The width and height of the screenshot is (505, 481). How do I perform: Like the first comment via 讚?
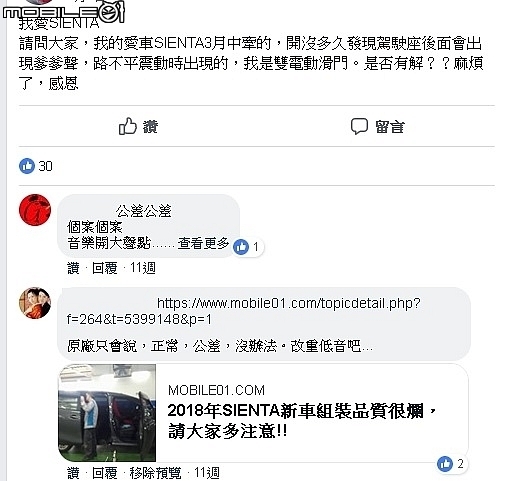click(x=73, y=268)
